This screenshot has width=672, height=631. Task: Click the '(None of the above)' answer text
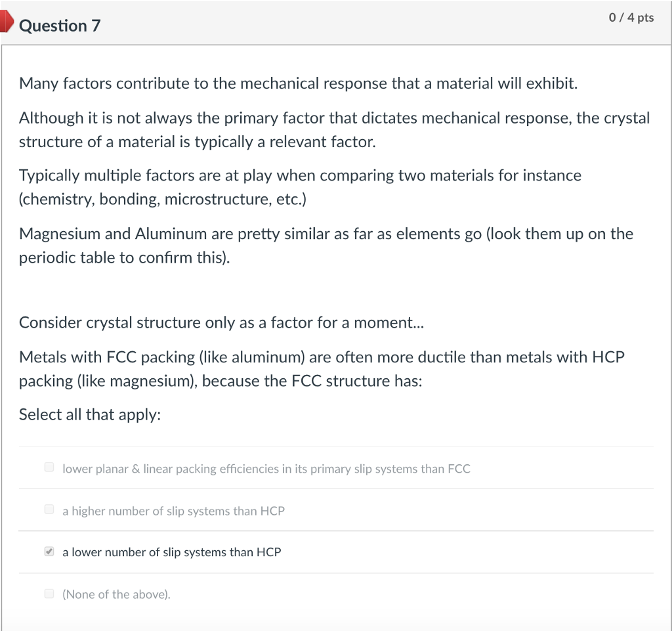coord(115,594)
